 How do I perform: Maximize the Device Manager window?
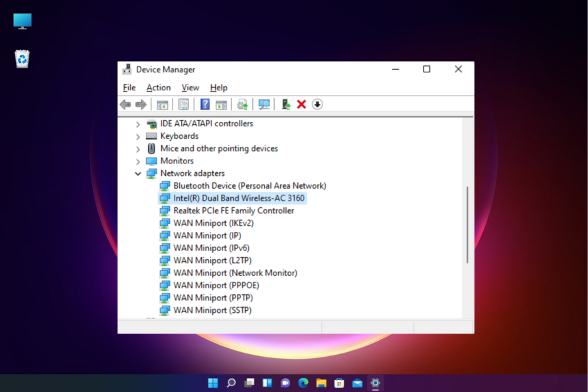(426, 69)
